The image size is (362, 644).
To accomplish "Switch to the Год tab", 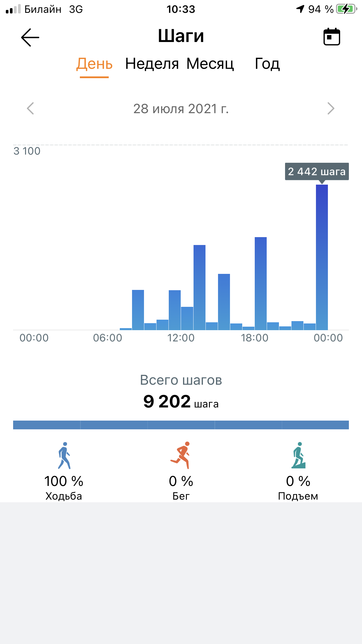I will [267, 64].
